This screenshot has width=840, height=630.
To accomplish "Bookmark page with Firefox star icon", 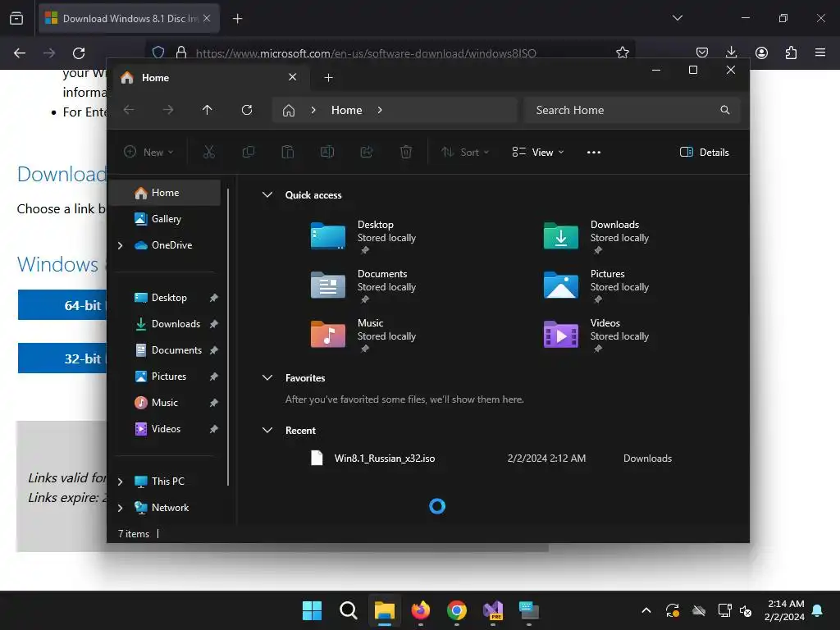I will coord(622,52).
